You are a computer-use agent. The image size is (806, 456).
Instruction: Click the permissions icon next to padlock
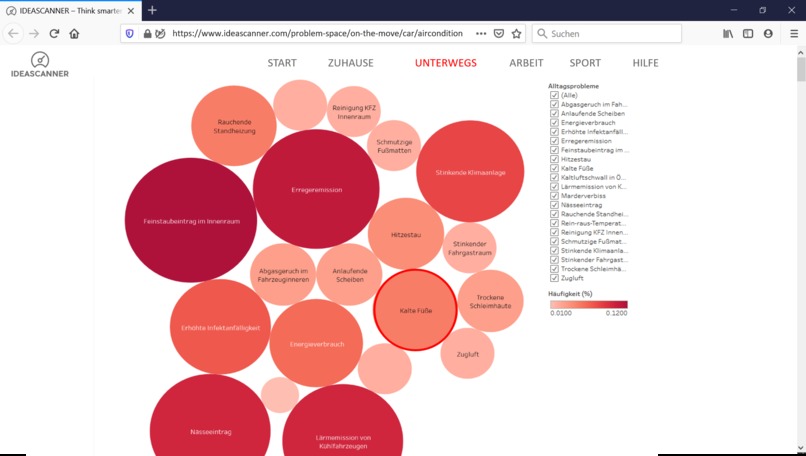160,33
